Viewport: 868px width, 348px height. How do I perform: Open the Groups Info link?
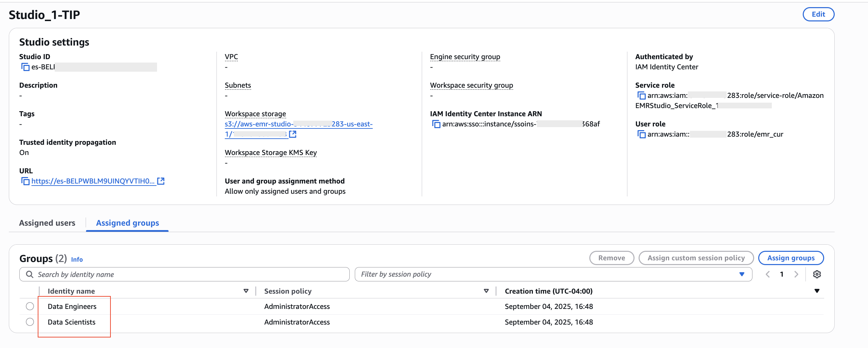pyautogui.click(x=77, y=259)
